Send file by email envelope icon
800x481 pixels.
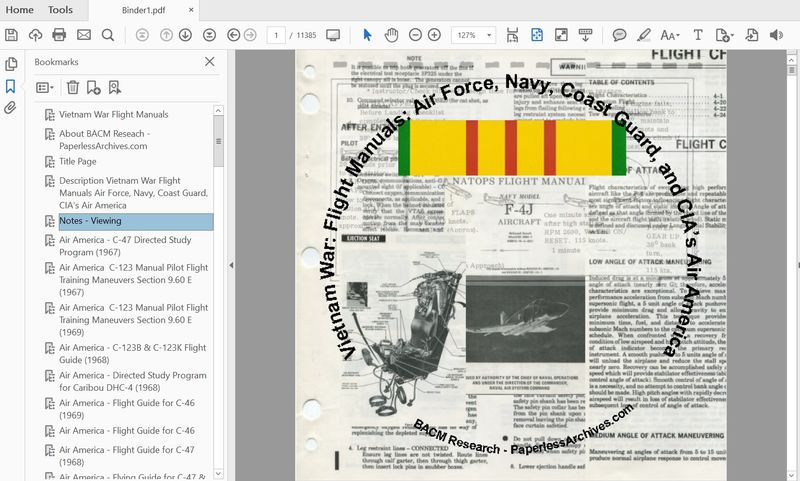coord(84,35)
